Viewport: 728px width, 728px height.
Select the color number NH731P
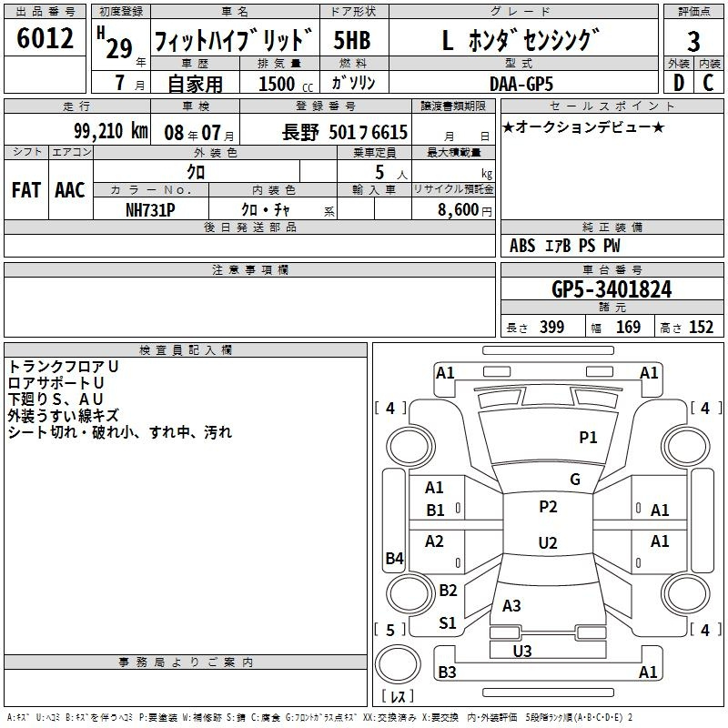[x=150, y=210]
